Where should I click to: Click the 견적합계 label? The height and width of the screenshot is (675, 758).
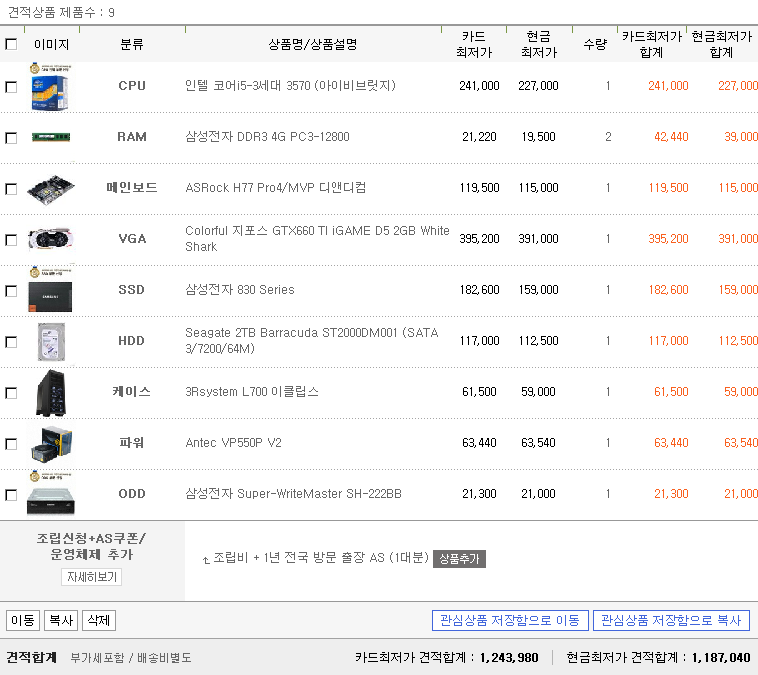tap(31, 658)
